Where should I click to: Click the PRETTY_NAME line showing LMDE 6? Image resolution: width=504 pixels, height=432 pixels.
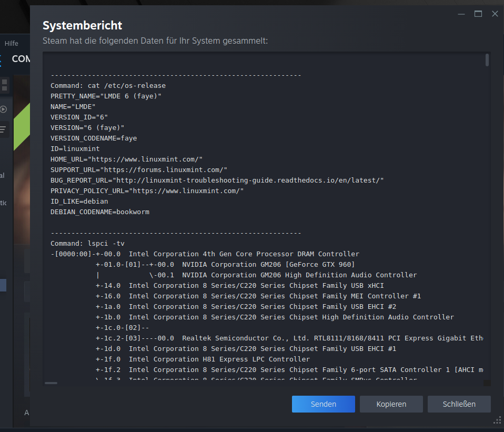105,96
